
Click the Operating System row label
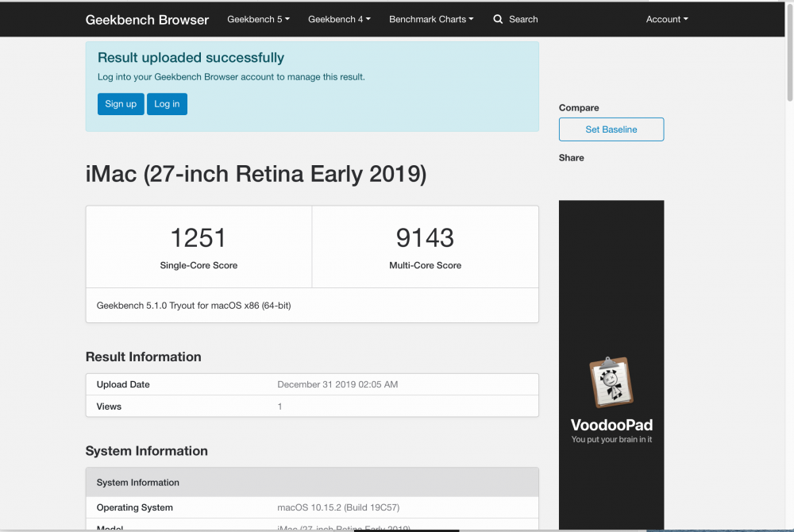click(x=135, y=507)
